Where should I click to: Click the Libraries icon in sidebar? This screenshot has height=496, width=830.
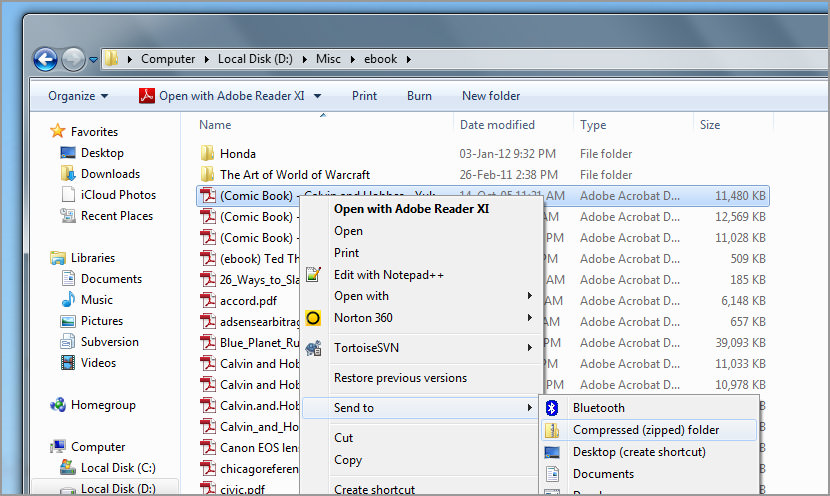pyautogui.click(x=58, y=258)
